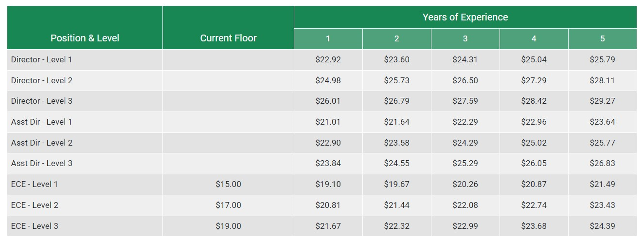Select the Current Floor column header
This screenshot has height=242, width=644.
pyautogui.click(x=228, y=38)
